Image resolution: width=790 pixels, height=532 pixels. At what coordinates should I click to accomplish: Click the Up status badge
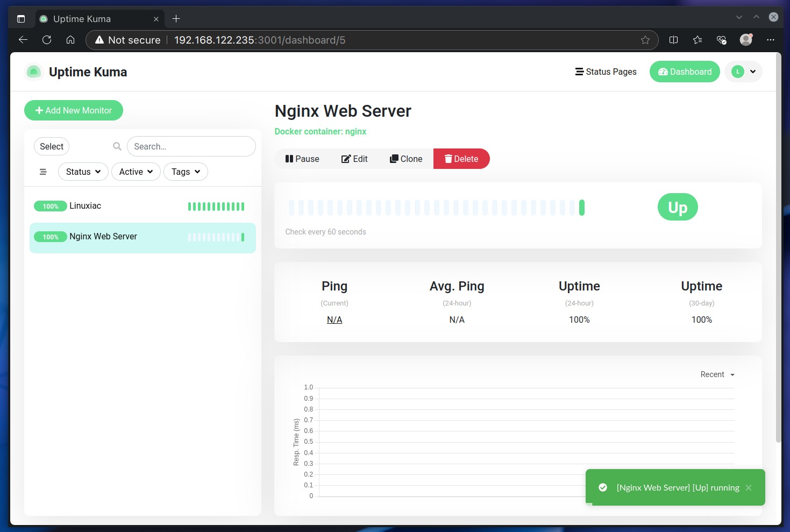pyautogui.click(x=678, y=207)
